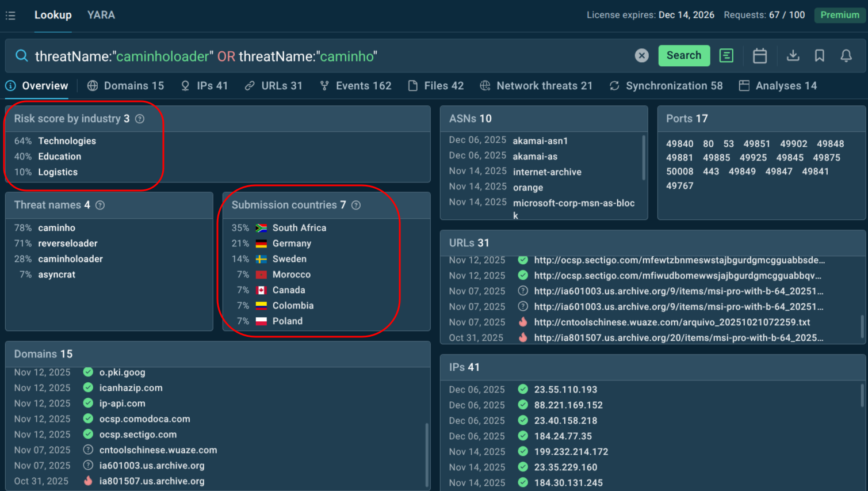Image resolution: width=868 pixels, height=491 pixels.
Task: Bookmark this search query
Action: pyautogui.click(x=819, y=55)
